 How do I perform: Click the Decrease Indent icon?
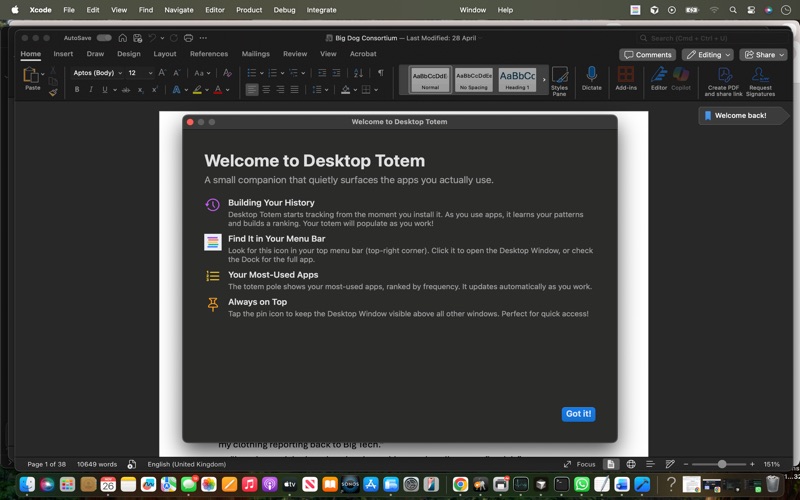coord(322,73)
